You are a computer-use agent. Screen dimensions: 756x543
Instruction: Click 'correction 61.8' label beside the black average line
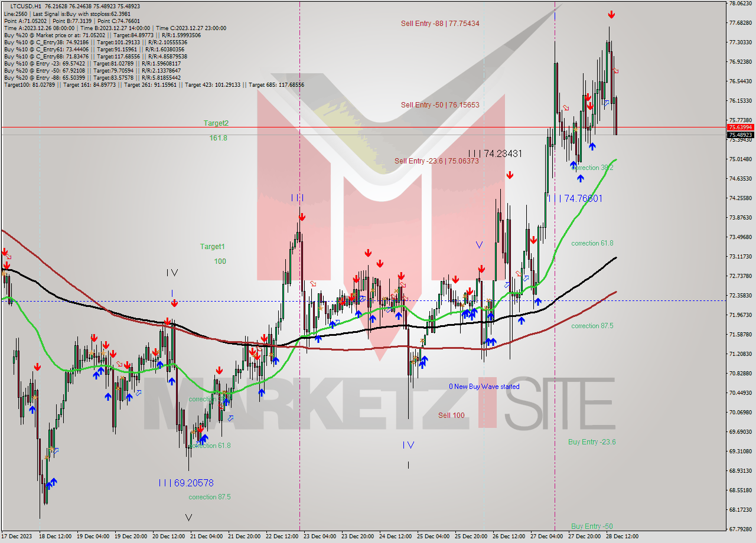592,243
